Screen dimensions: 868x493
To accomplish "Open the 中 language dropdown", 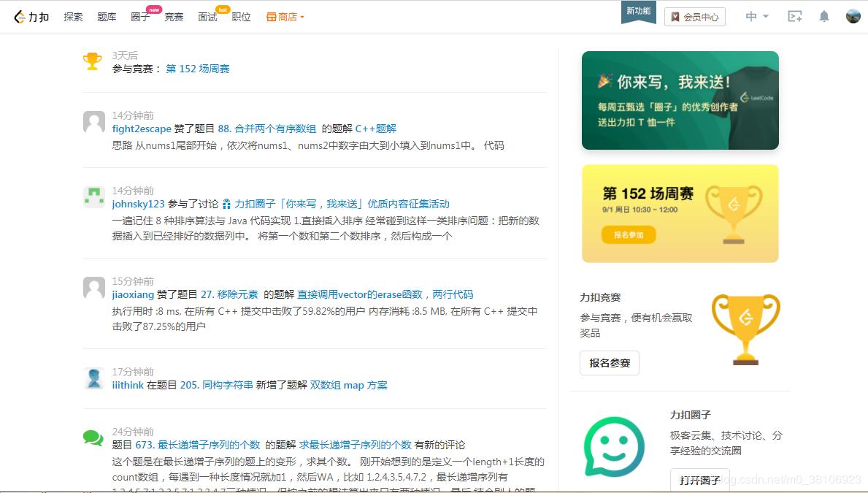I will pyautogui.click(x=756, y=15).
